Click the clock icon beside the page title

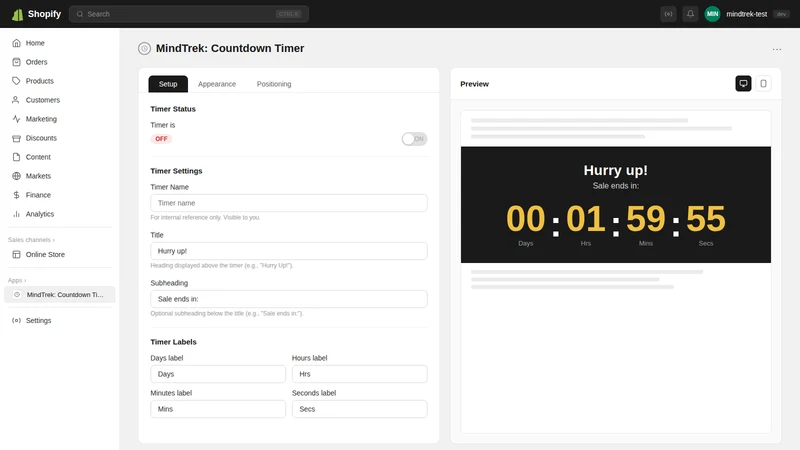144,48
